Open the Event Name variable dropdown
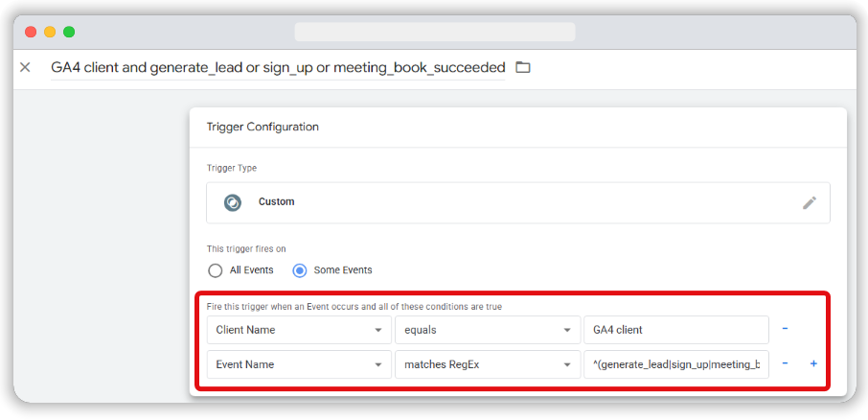Image resolution: width=868 pixels, height=420 pixels. pyautogui.click(x=299, y=364)
